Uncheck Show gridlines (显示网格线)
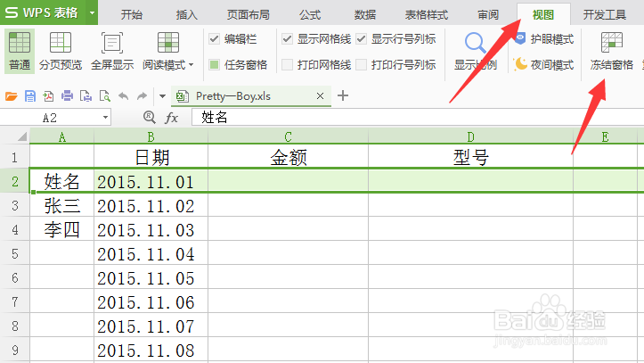The height and width of the screenshot is (363, 644). pos(287,39)
